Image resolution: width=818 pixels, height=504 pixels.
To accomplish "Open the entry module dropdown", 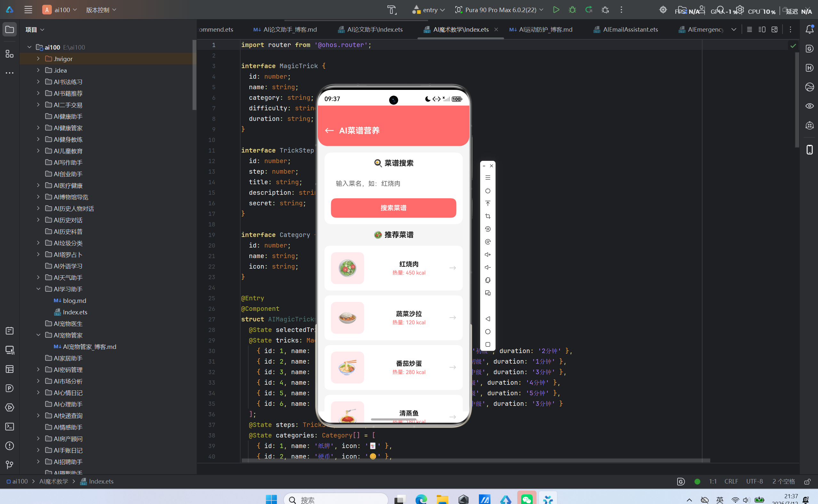I will coord(428,10).
